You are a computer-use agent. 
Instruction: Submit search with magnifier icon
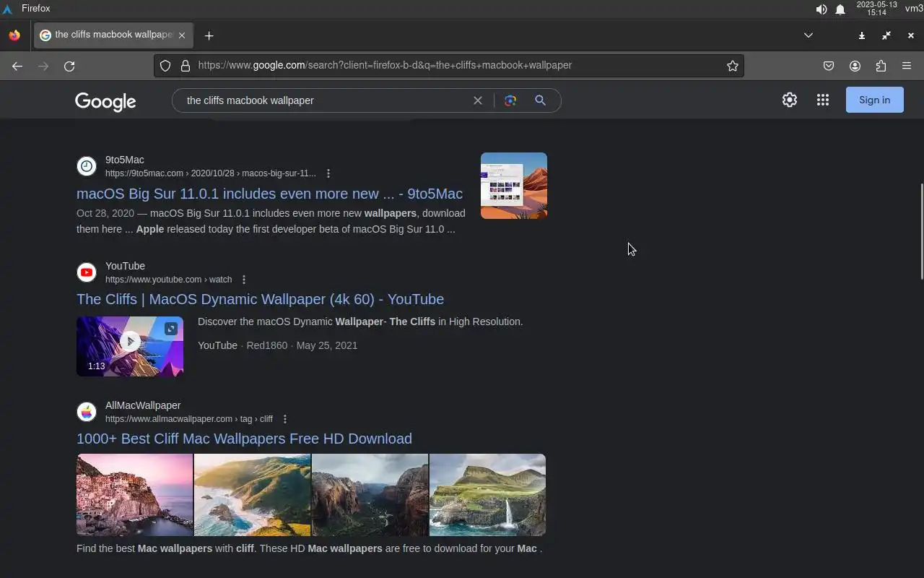pyautogui.click(x=540, y=100)
